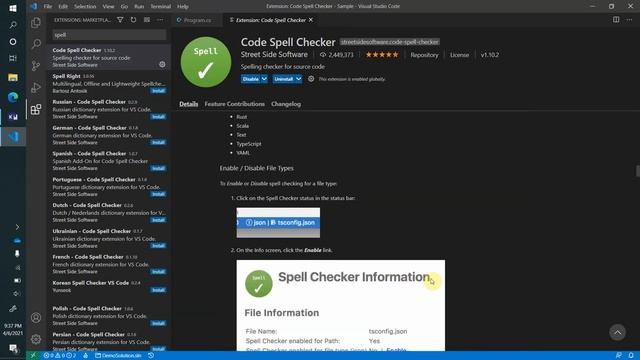Image resolution: width=640 pixels, height=360 pixels.
Task: Open the Manage gear in activity bar
Action: point(36,339)
